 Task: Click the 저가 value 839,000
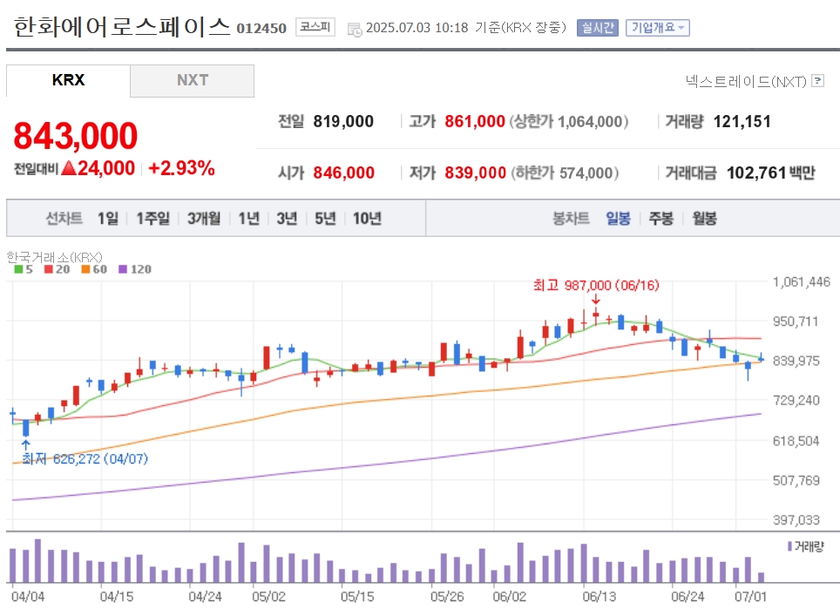475,173
